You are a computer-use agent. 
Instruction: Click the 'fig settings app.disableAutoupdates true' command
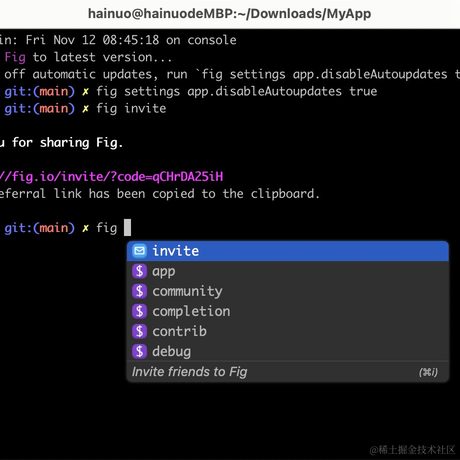tap(237, 91)
